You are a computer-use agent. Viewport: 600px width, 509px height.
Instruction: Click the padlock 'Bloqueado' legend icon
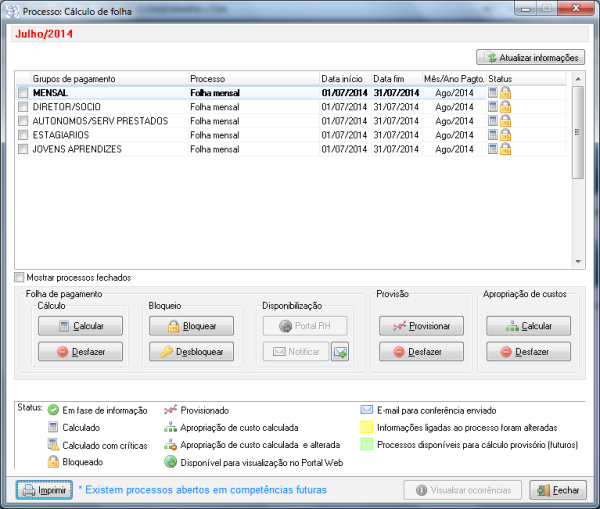pos(53,462)
